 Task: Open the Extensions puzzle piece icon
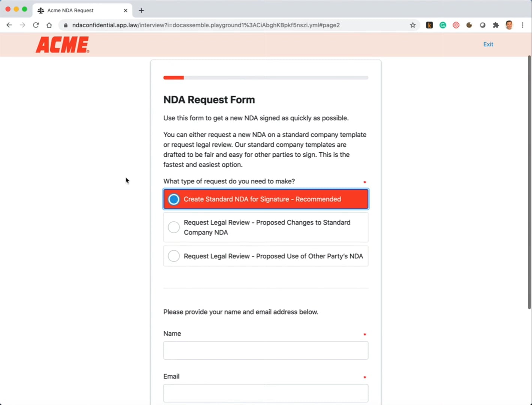[496, 25]
